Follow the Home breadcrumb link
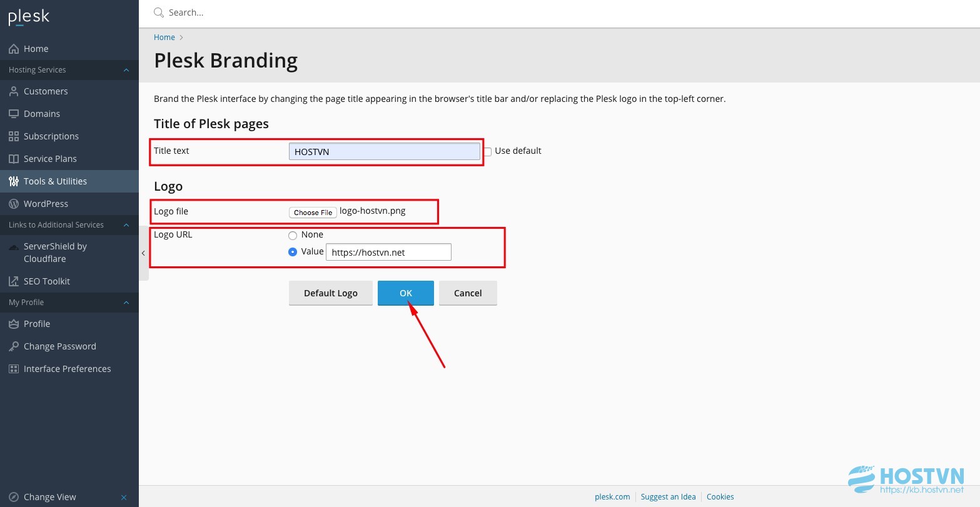 pos(164,38)
